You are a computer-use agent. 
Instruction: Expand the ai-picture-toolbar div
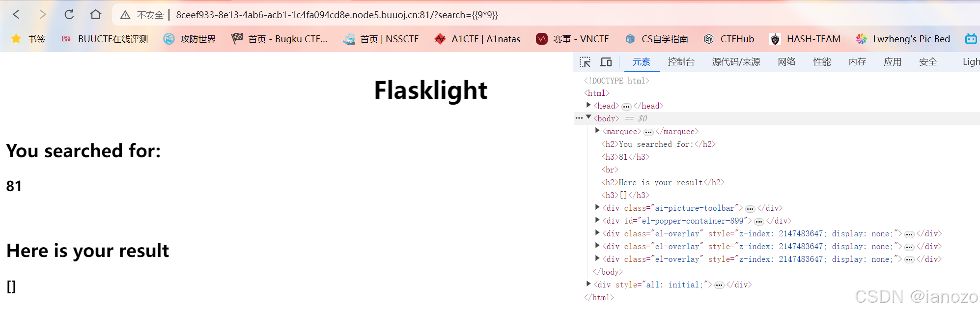pyautogui.click(x=597, y=207)
